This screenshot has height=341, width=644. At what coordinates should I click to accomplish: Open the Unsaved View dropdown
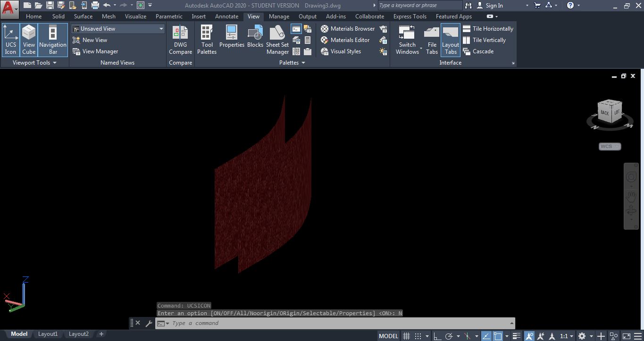[161, 28]
